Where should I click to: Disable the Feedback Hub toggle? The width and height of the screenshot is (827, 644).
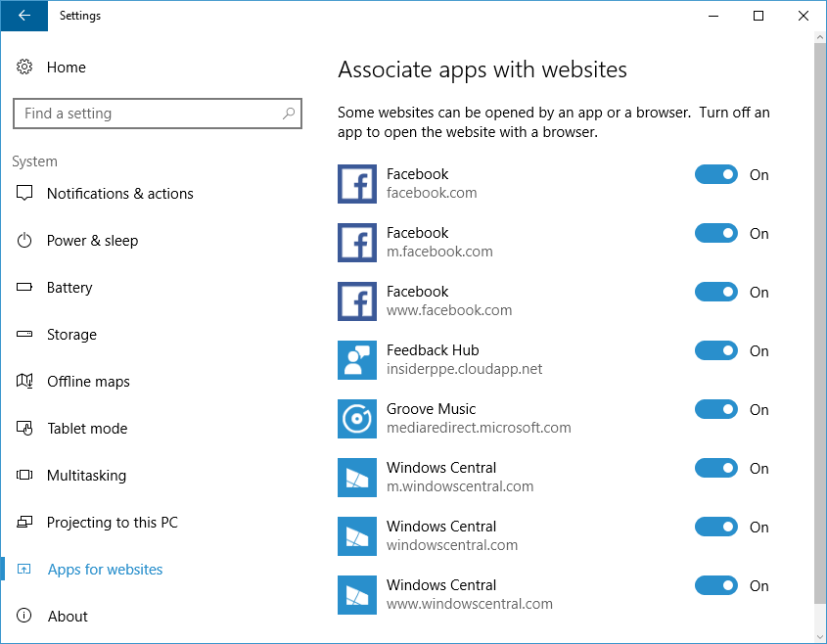[716, 351]
